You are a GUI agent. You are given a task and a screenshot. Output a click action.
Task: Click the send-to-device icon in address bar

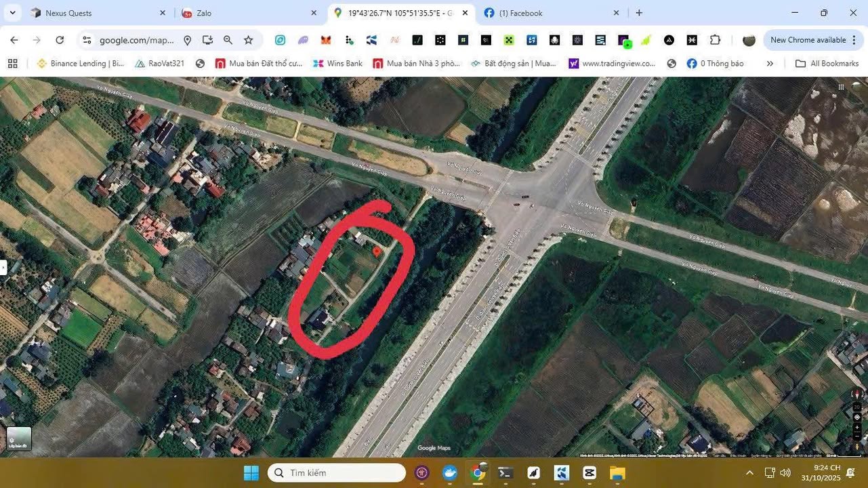(208, 40)
